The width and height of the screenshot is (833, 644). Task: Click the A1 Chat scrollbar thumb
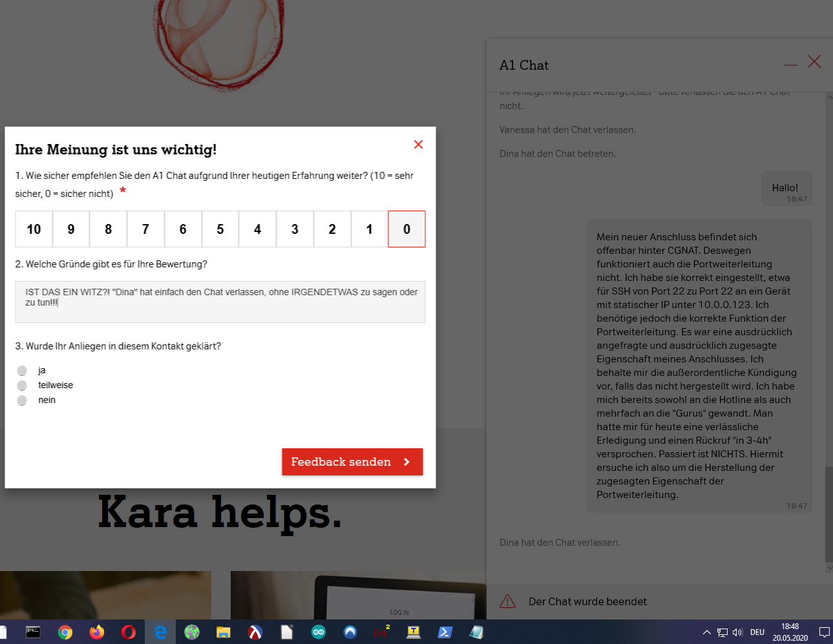point(829,514)
